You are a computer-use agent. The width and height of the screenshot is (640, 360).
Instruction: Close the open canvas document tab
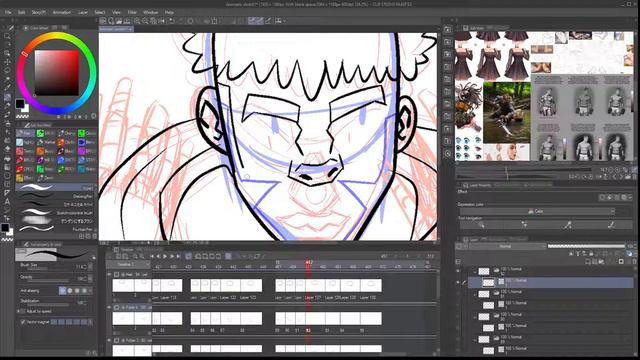[130, 29]
